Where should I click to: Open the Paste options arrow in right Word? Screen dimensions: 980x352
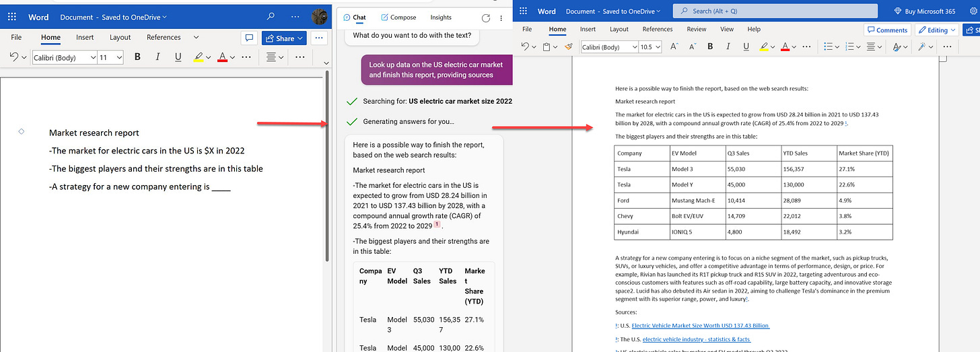coord(555,47)
